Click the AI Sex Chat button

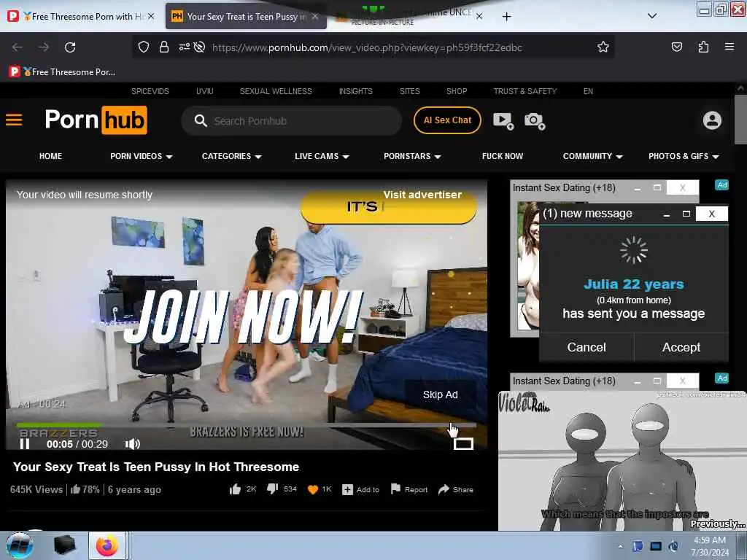click(x=447, y=120)
